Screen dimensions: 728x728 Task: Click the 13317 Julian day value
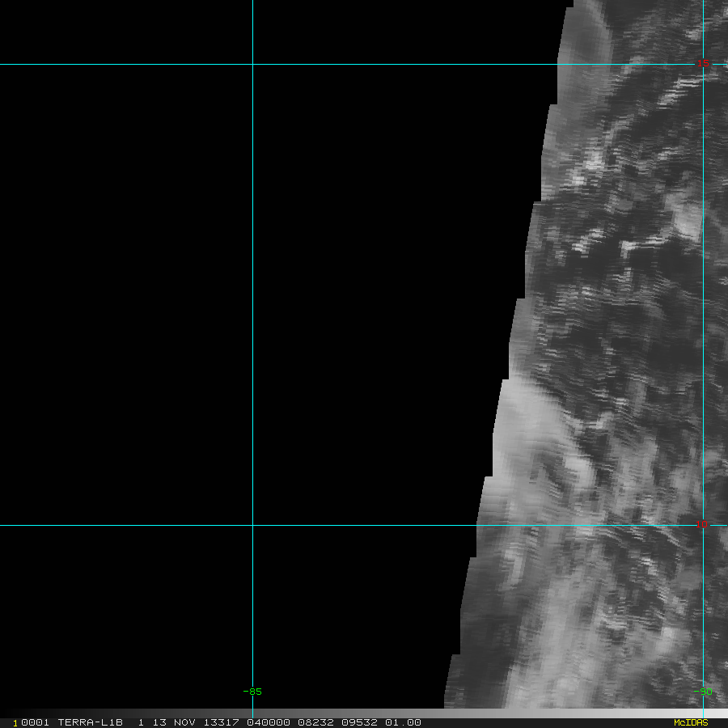(222, 722)
